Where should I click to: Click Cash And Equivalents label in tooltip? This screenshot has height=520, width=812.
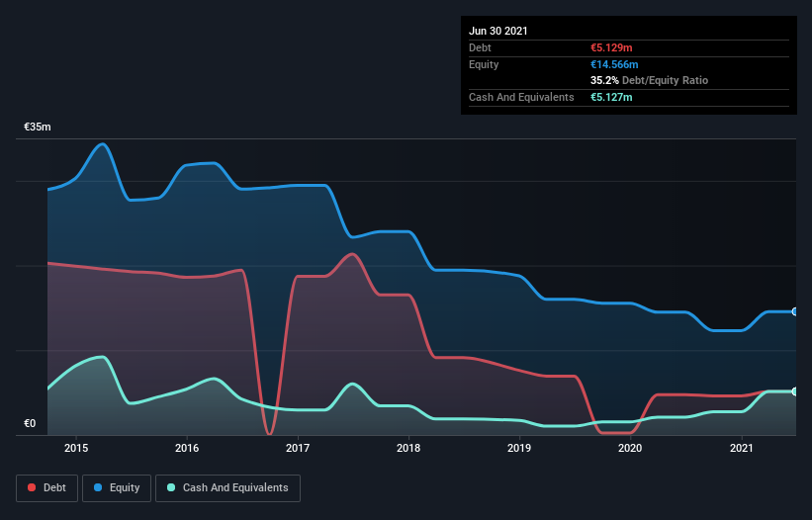pos(521,97)
